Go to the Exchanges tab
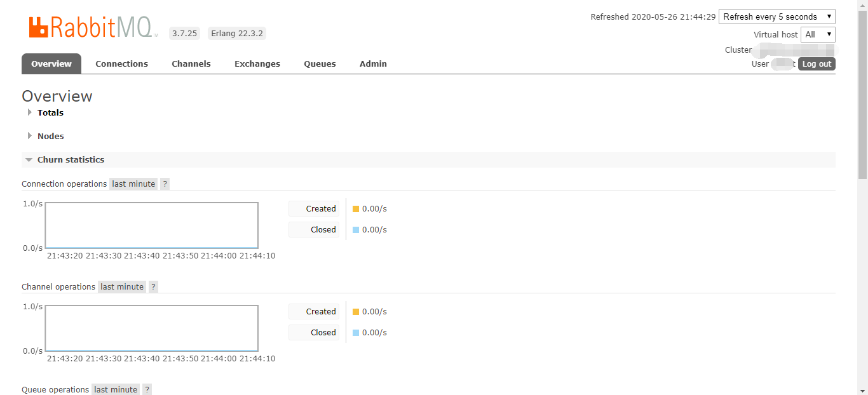868x395 pixels. pyautogui.click(x=257, y=64)
